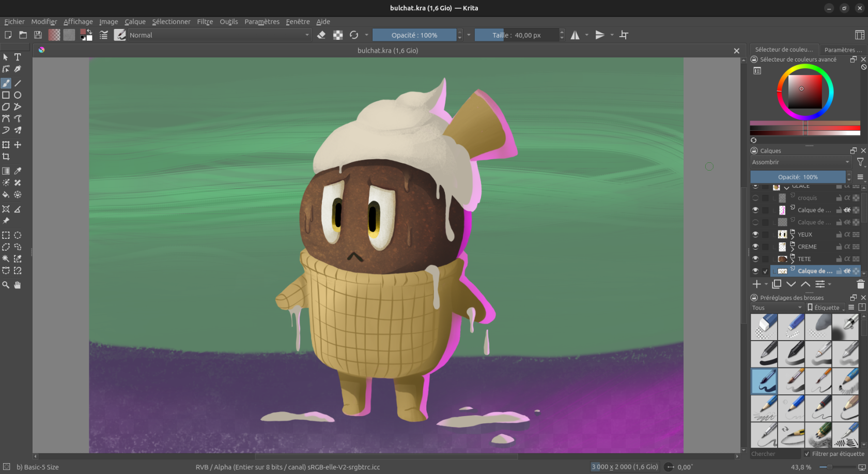
Task: Open the Affichage menu
Action: click(78, 22)
